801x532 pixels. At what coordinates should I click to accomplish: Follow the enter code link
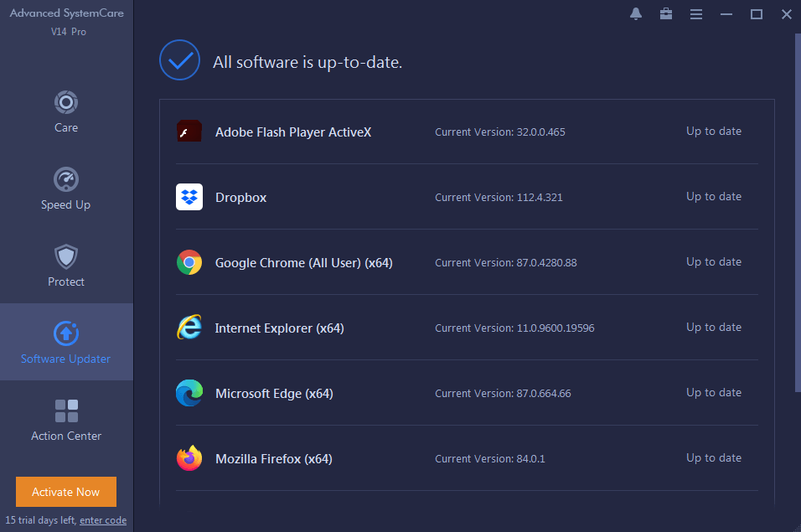coord(103,520)
